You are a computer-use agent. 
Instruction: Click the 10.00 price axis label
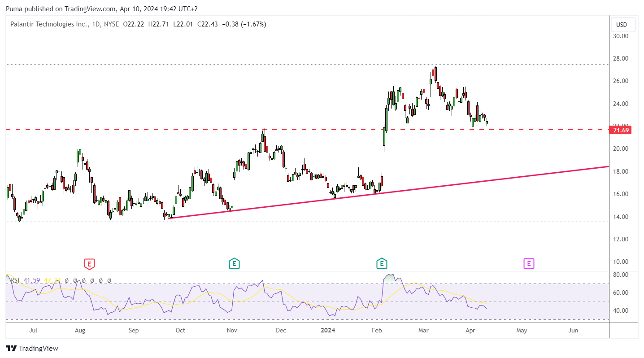(x=621, y=262)
